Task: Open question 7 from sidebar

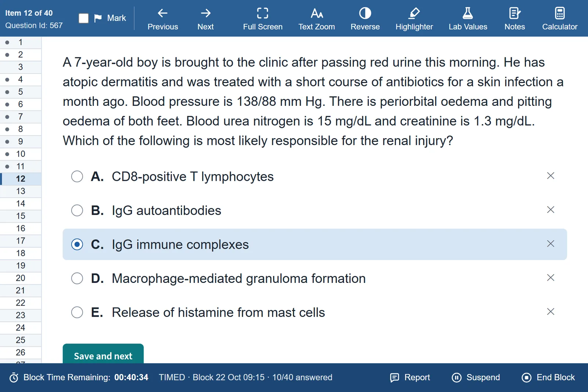Action: click(x=21, y=116)
